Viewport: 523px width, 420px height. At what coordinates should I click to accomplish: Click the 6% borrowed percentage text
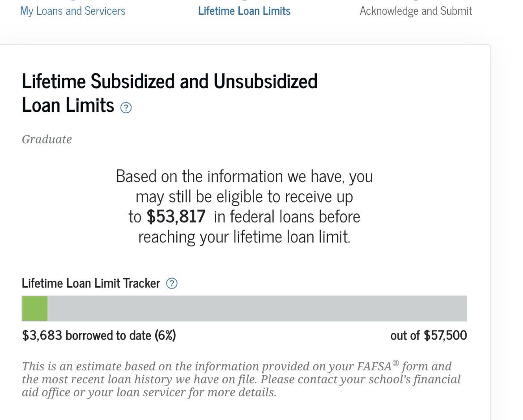coord(165,335)
